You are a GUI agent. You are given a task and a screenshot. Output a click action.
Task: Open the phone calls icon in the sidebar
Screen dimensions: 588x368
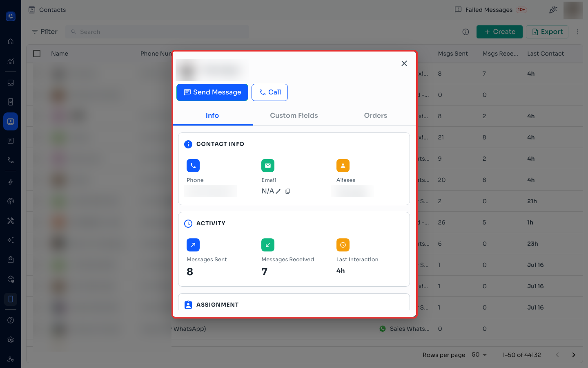11,160
